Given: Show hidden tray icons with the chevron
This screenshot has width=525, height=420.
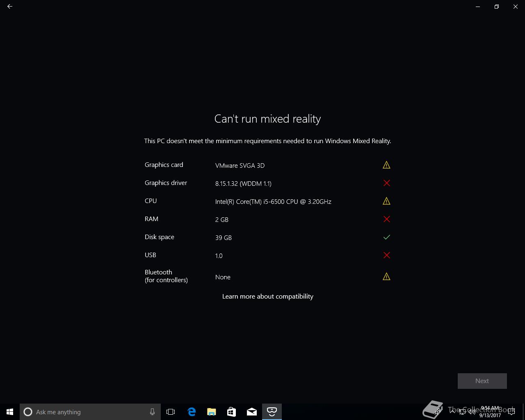Looking at the screenshot, I should tap(452, 412).
